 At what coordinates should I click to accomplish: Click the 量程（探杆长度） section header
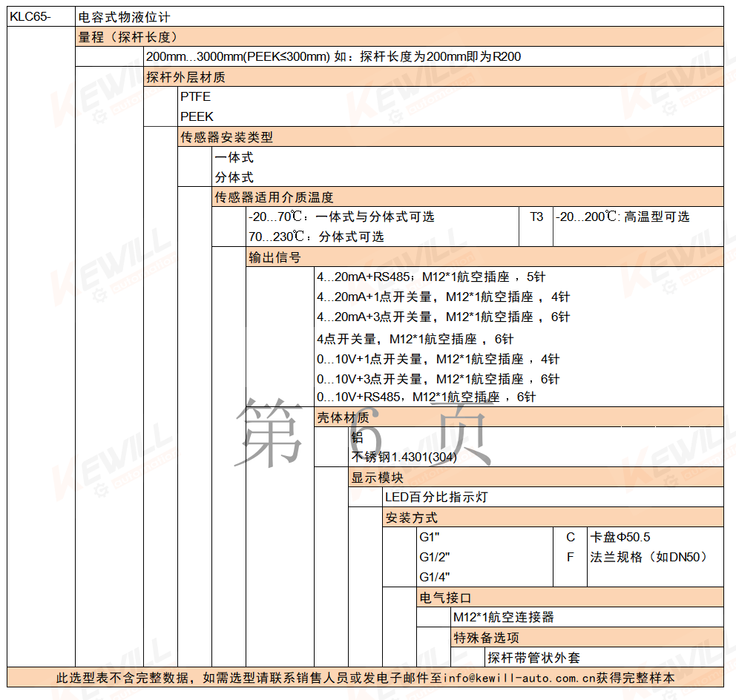tap(399, 36)
